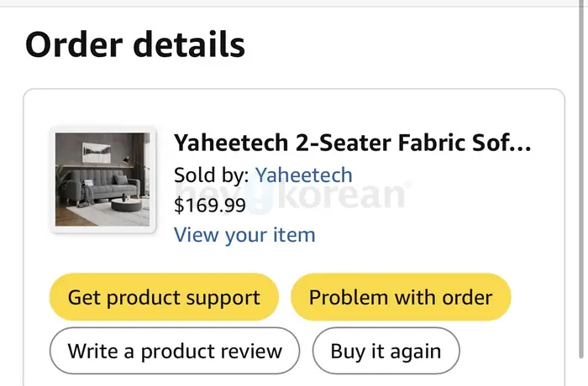Open the Yaheetech seller link
This screenshot has height=386, width=588.
coord(304,175)
